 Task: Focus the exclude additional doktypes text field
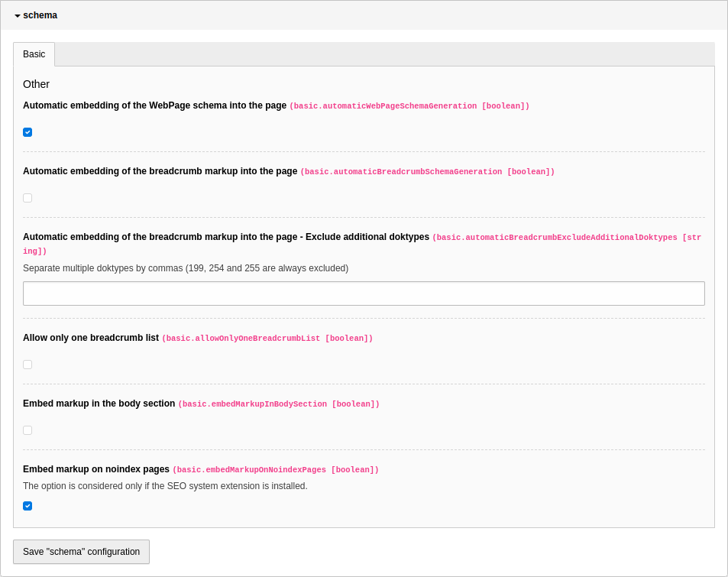[x=364, y=293]
